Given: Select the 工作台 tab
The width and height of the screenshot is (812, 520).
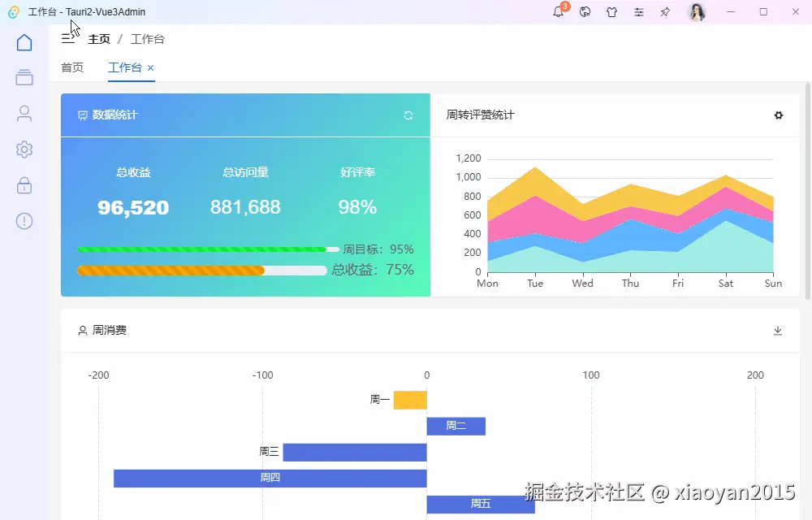Looking at the screenshot, I should [125, 67].
